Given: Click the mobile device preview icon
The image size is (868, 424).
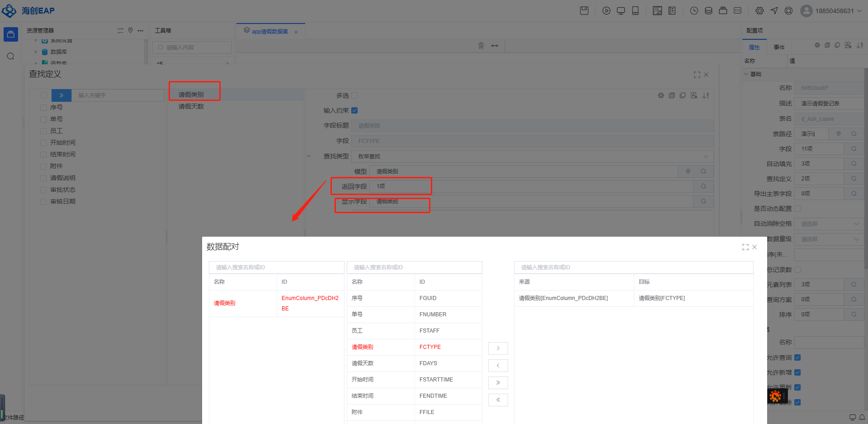Looking at the screenshot, I should point(635,11).
